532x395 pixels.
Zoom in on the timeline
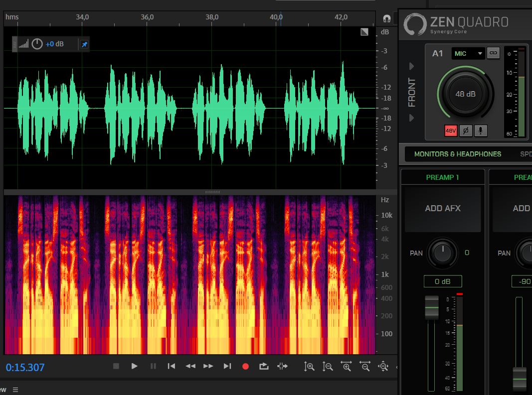tap(346, 367)
